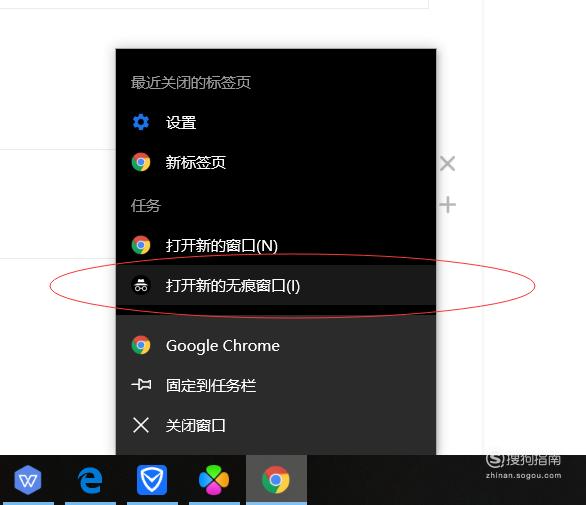Launch the Google Chrome entry in list
This screenshot has height=505, width=586.
pos(276,345)
